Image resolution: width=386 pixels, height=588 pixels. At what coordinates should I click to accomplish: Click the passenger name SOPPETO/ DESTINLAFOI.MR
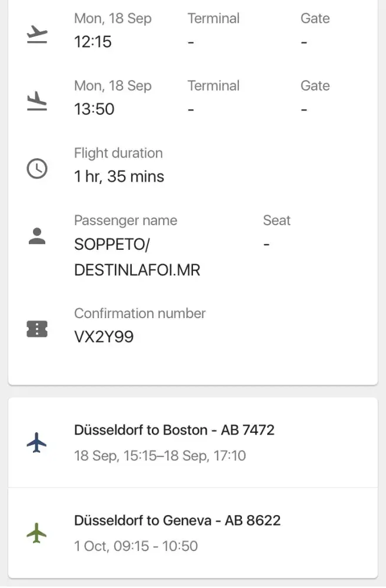pos(137,257)
